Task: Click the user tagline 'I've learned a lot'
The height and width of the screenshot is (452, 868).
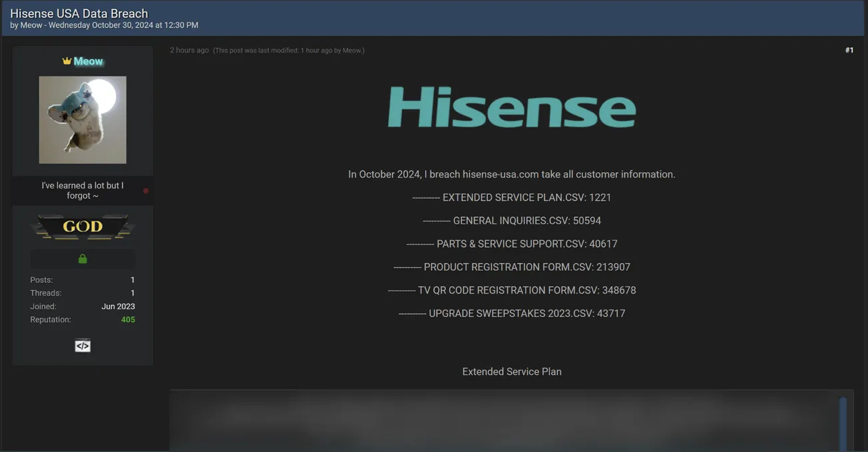Action: pyautogui.click(x=83, y=190)
